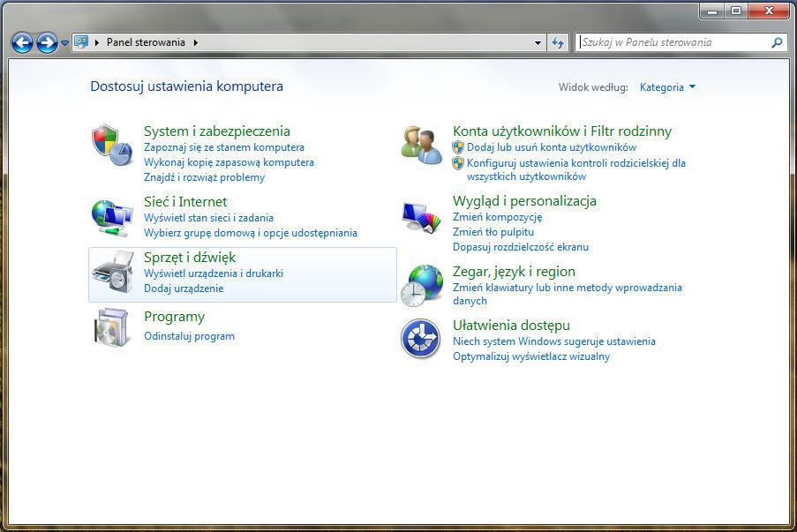
Task: Click Wykonaj kopię zapasową komputera
Action: pos(229,162)
